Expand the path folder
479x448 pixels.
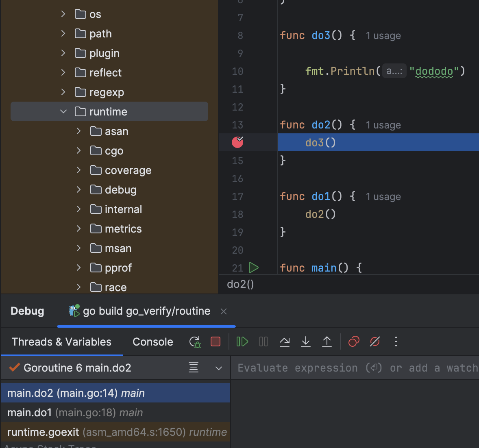tap(63, 33)
